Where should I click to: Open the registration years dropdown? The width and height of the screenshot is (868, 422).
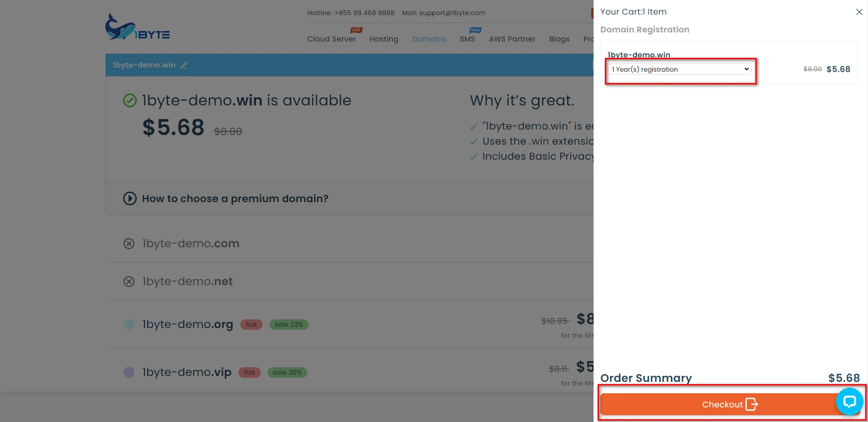pyautogui.click(x=679, y=69)
